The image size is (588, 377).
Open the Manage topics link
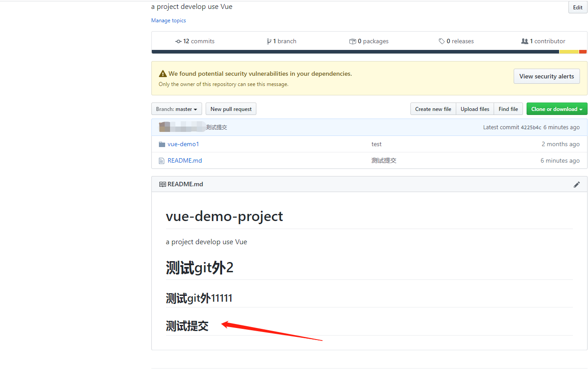[x=168, y=20]
